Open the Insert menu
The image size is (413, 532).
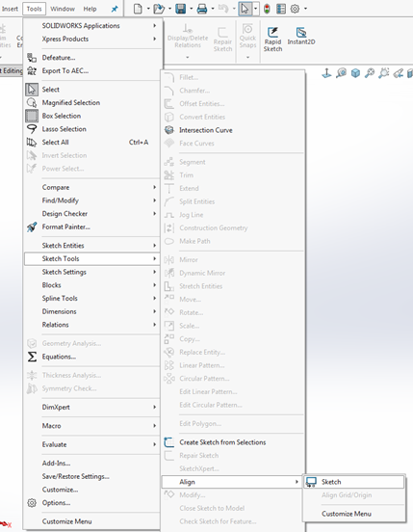coord(10,9)
